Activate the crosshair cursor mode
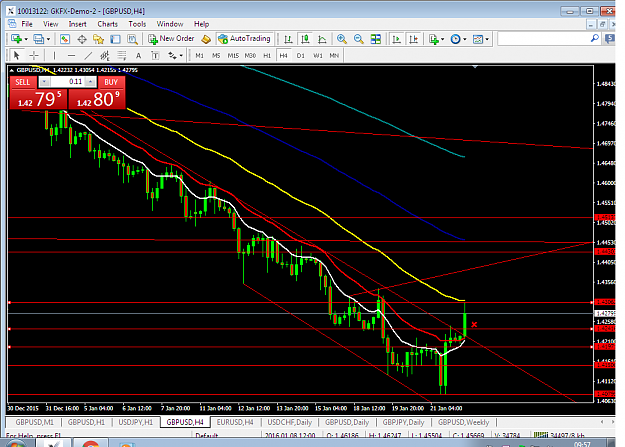This screenshot has height=447, width=625. (34, 55)
